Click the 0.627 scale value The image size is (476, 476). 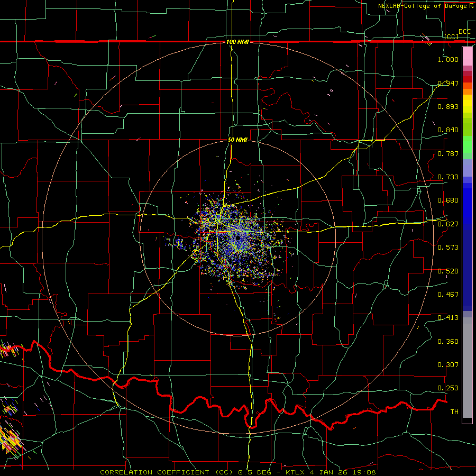pos(448,224)
